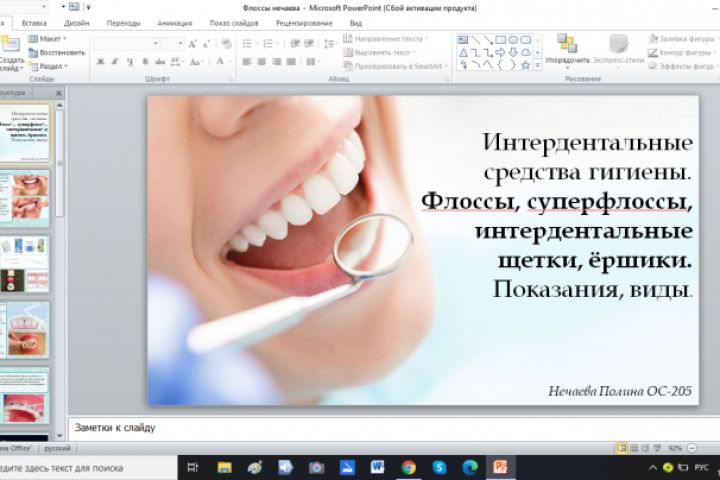Select the down block arrow shape
The height and width of the screenshot is (480, 720).
(x=513, y=52)
